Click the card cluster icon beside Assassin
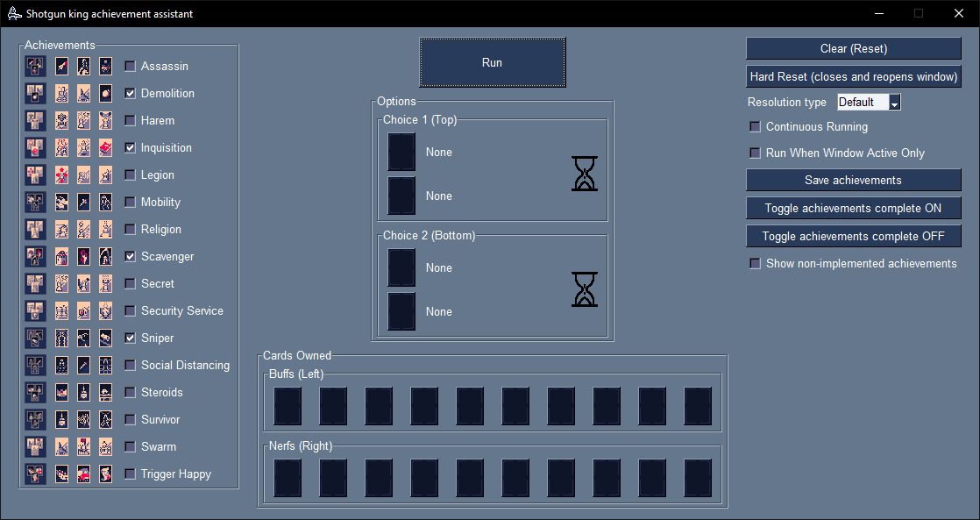The width and height of the screenshot is (980, 520). (35, 66)
